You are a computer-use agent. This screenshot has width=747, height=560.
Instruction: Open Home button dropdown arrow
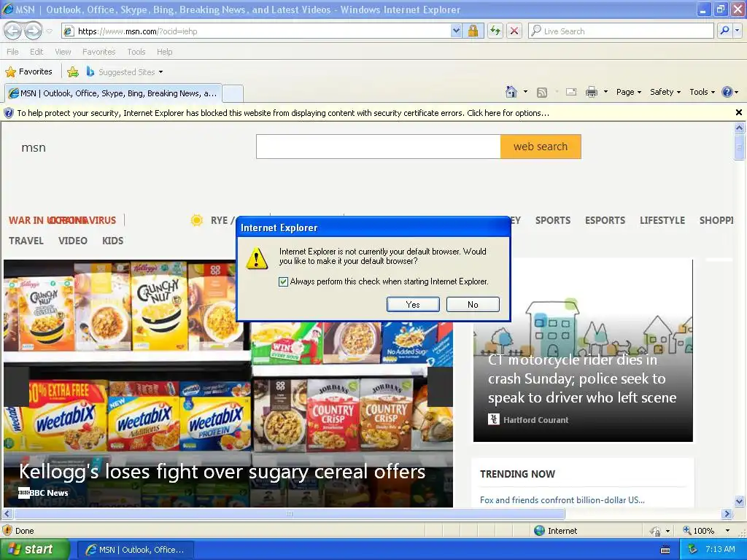tap(525, 92)
